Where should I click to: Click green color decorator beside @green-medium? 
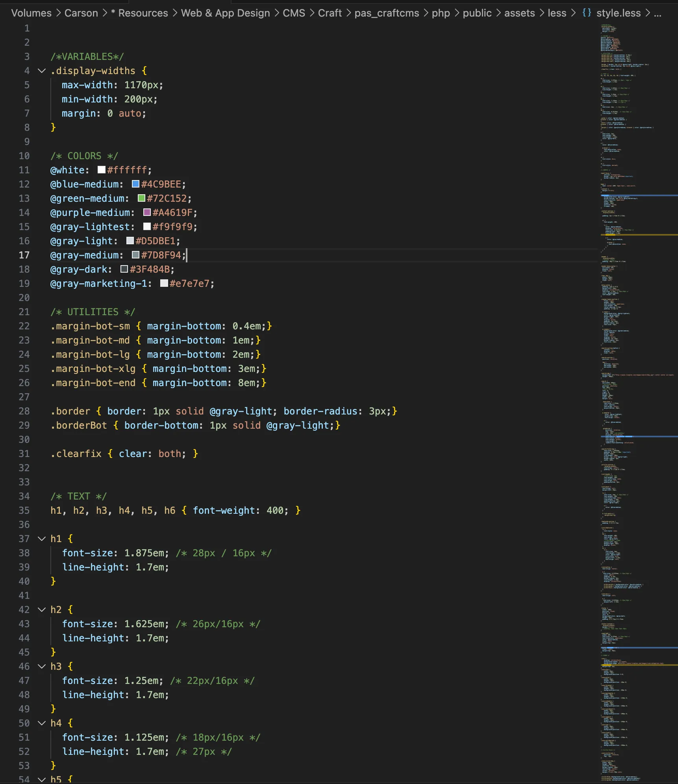click(x=141, y=198)
